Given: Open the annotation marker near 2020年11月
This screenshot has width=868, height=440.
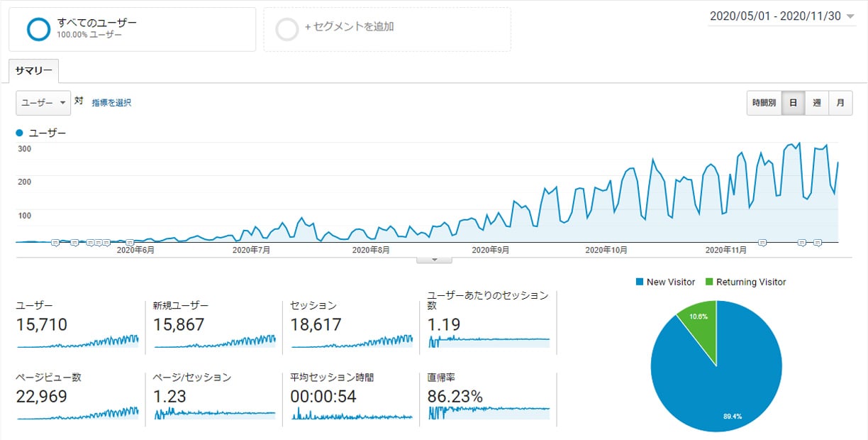Looking at the screenshot, I should [762, 243].
